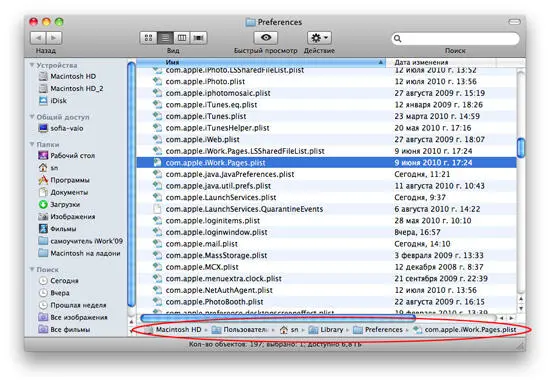Switch to Cover Flow view
Image resolution: width=550 pixels, height=385 pixels.
(x=199, y=38)
